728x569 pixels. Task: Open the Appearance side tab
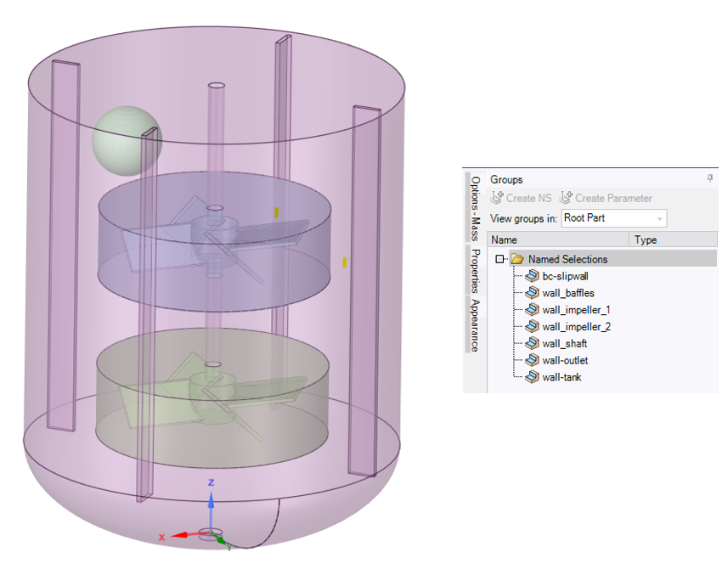[476, 325]
